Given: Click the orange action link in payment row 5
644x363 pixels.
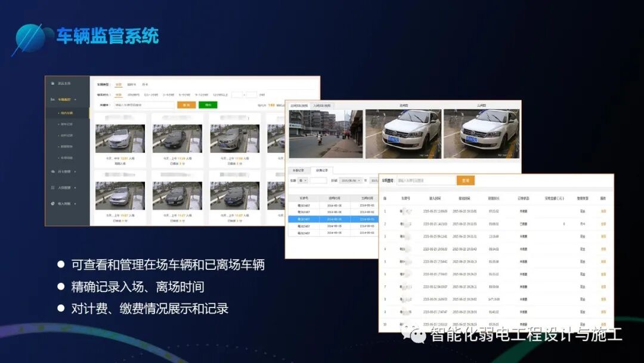Looking at the screenshot, I should (x=603, y=262).
